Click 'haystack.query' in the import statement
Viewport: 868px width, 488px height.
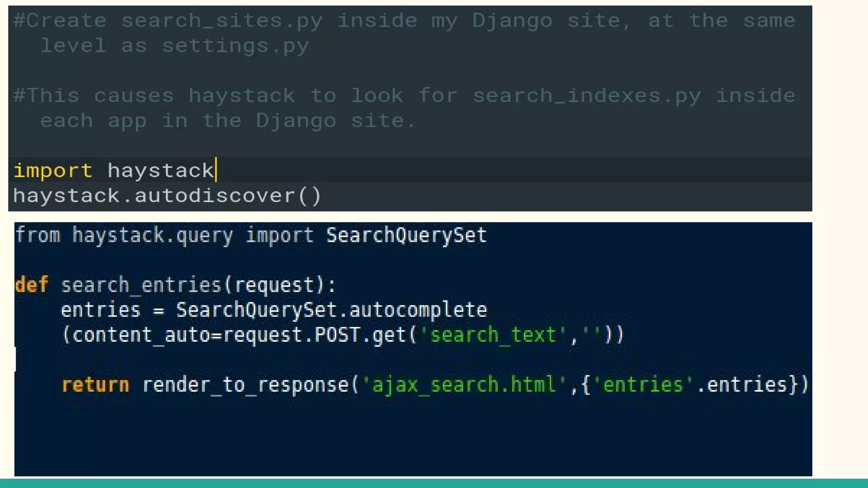[153, 235]
